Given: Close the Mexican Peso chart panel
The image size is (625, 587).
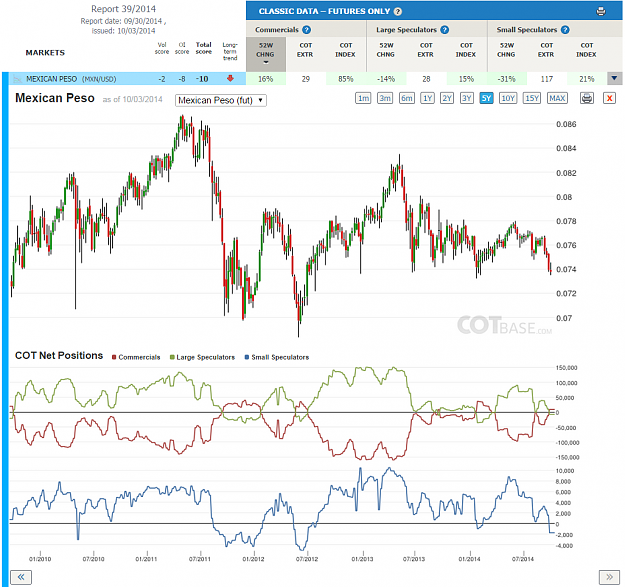Looking at the screenshot, I should [609, 98].
